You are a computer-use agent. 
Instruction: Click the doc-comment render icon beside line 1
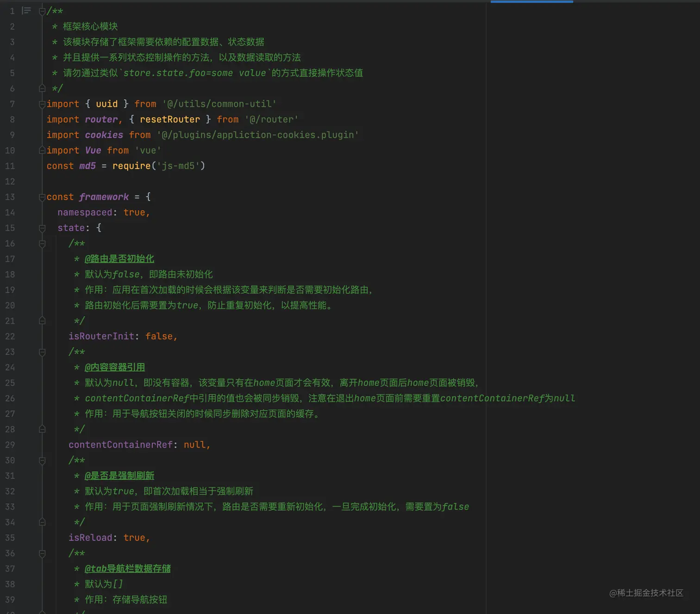pyautogui.click(x=26, y=11)
